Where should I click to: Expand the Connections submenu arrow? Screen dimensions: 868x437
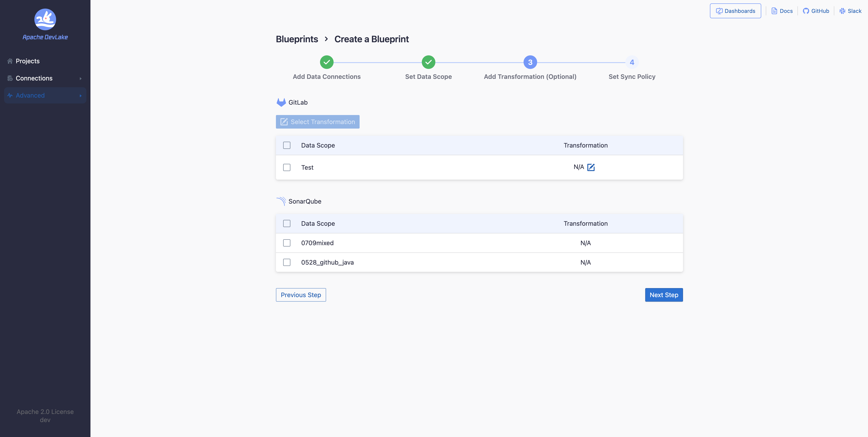coord(81,78)
